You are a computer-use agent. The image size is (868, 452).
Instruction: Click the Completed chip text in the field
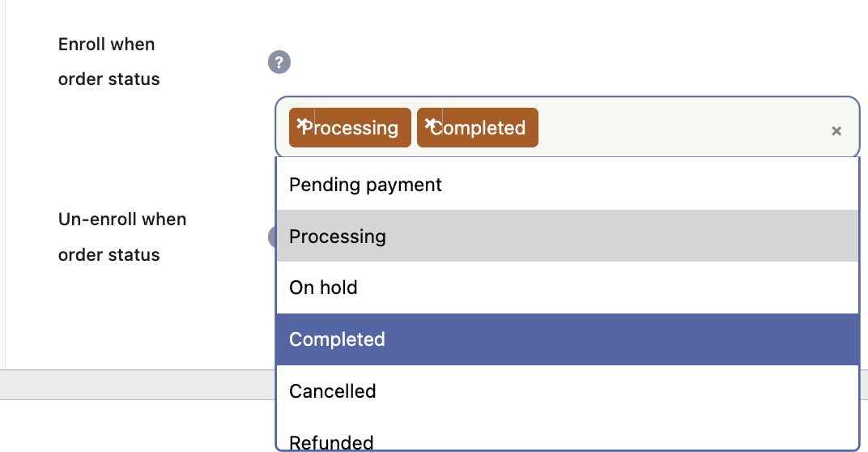click(478, 128)
